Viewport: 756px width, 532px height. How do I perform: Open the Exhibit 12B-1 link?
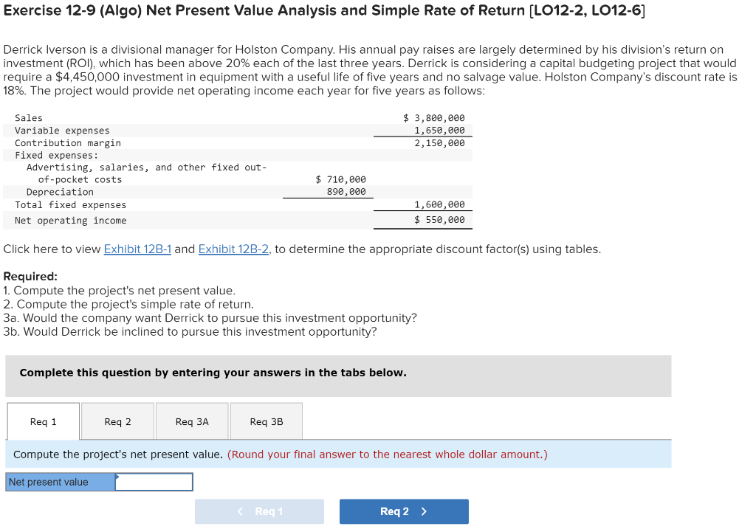[x=137, y=249]
